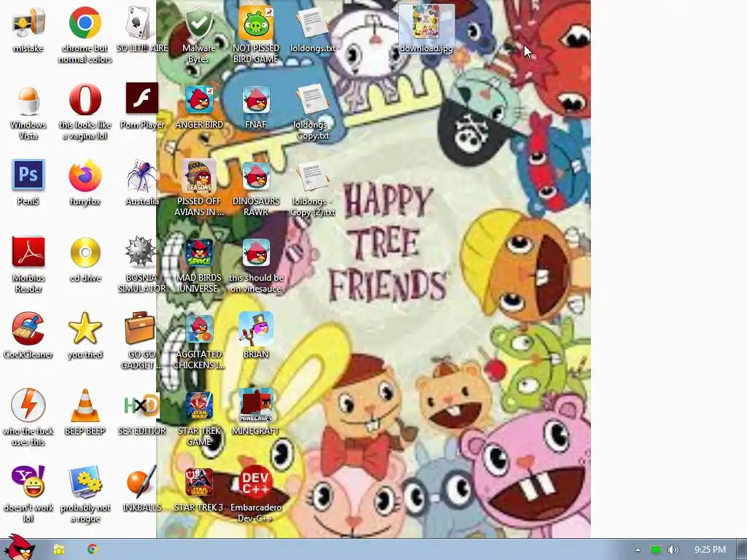Select the 'you tried' star icon
747x560 pixels.
point(85,329)
